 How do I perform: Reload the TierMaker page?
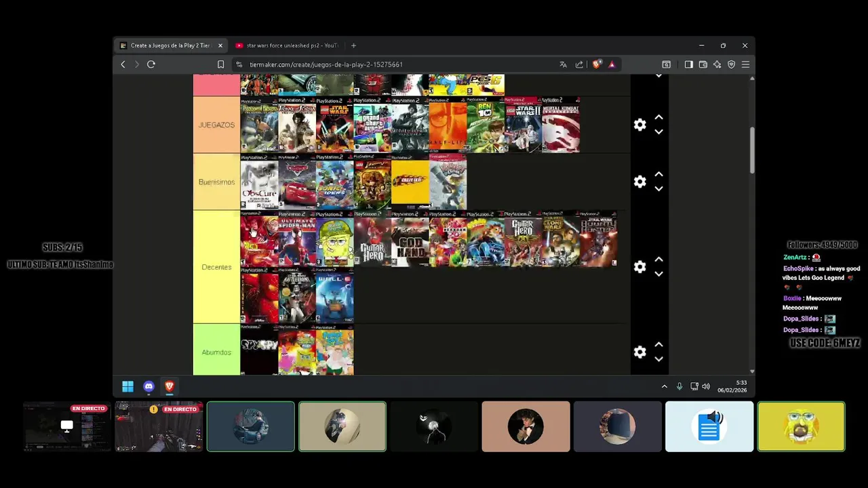[151, 64]
